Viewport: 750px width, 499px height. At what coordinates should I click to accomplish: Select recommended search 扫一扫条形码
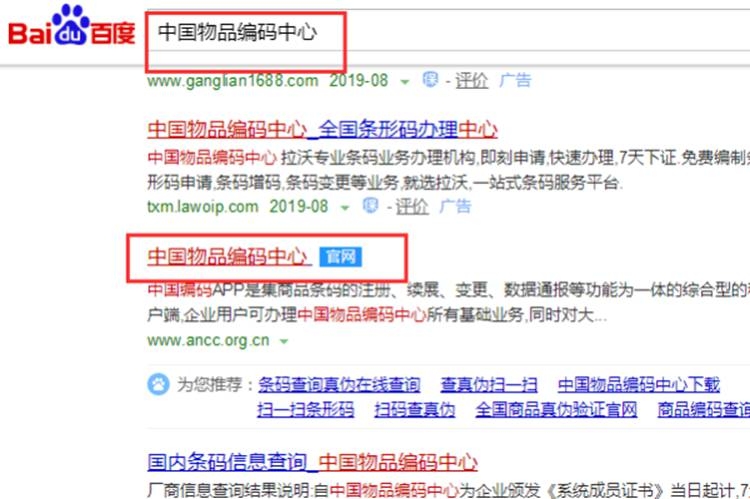point(306,410)
